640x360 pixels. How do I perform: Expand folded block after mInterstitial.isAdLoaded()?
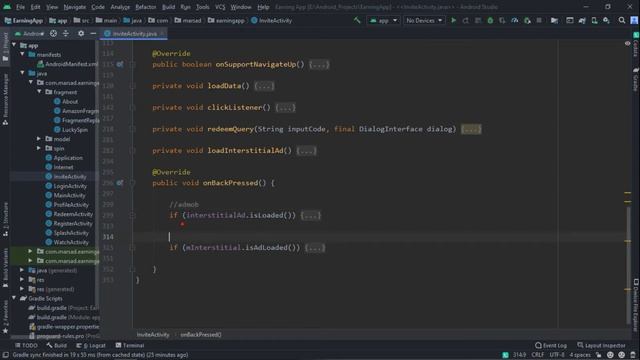[x=315, y=247]
